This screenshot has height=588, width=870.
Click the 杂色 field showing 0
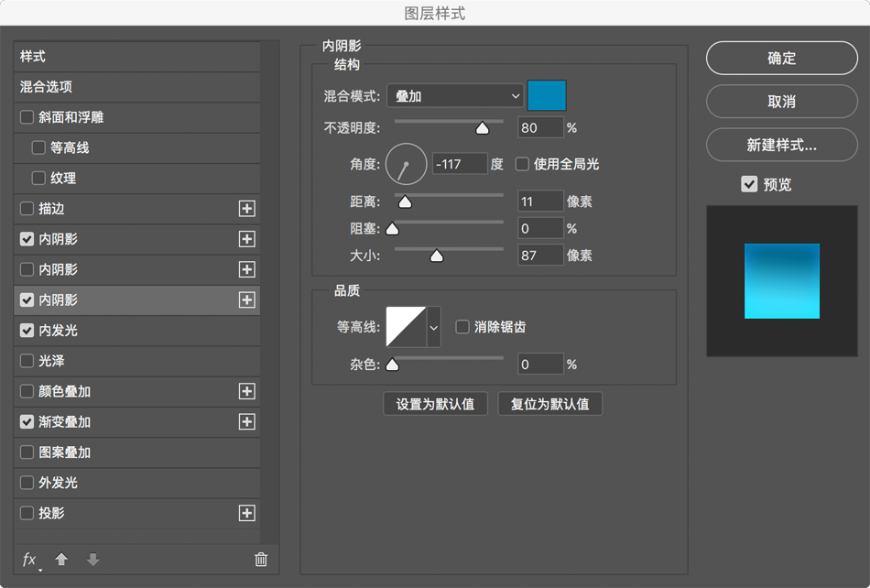pyautogui.click(x=540, y=365)
